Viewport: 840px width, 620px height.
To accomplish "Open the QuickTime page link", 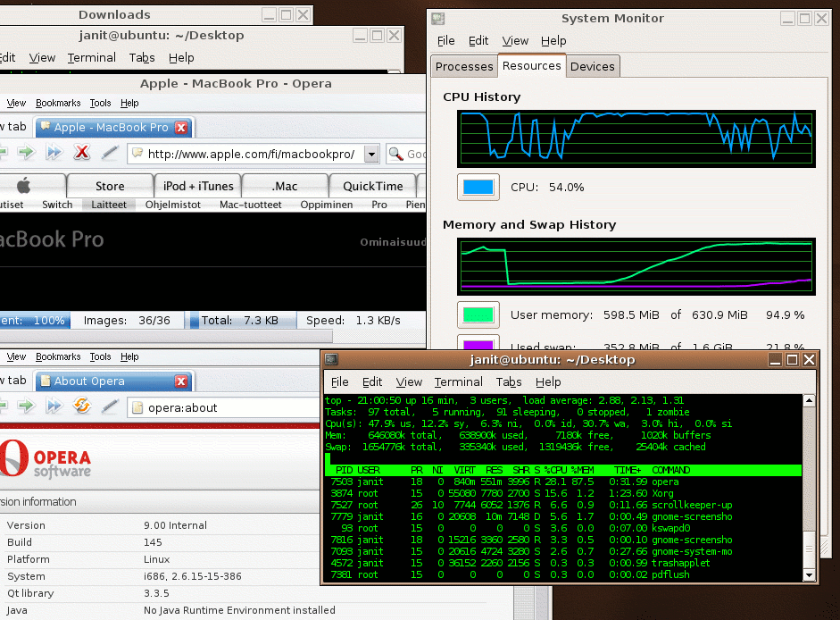I will tap(372, 186).
